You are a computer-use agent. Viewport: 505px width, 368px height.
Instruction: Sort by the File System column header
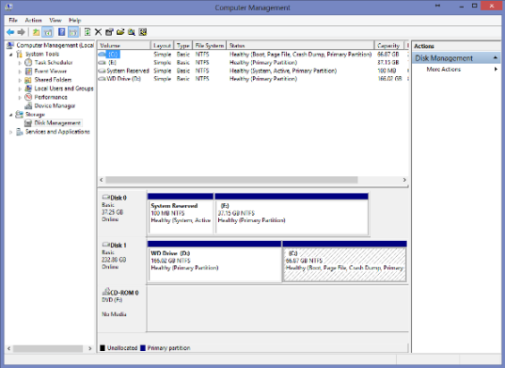tap(210, 45)
